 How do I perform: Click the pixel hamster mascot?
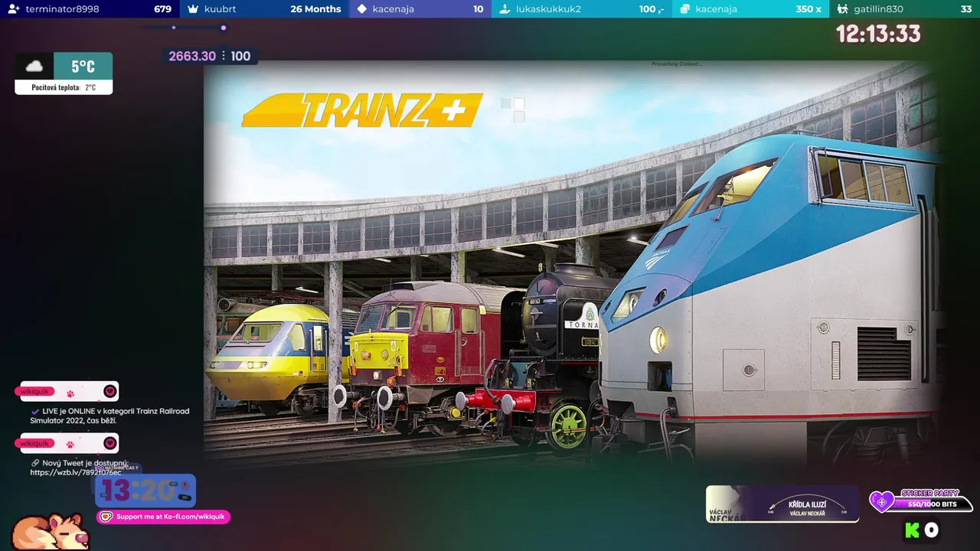pyautogui.click(x=51, y=532)
